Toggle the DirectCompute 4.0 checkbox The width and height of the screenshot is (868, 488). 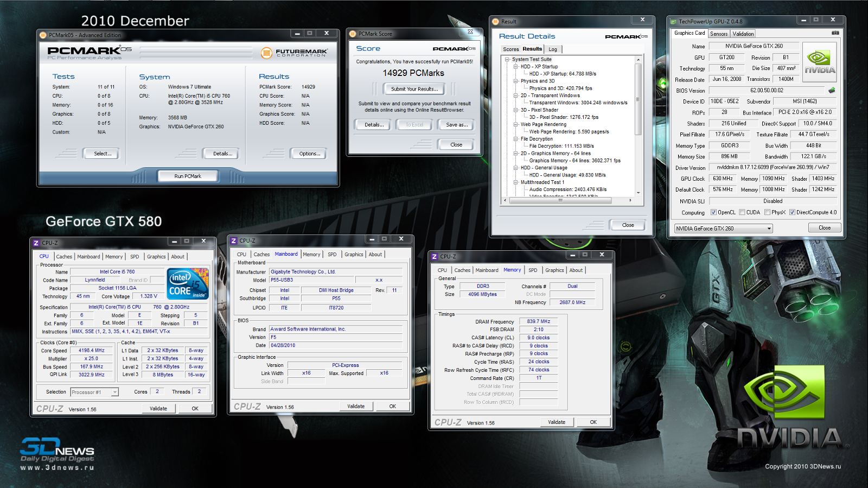[792, 212]
